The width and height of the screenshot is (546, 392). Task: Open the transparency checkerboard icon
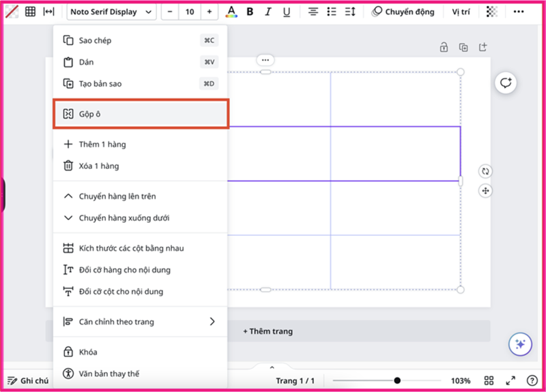[x=492, y=12]
